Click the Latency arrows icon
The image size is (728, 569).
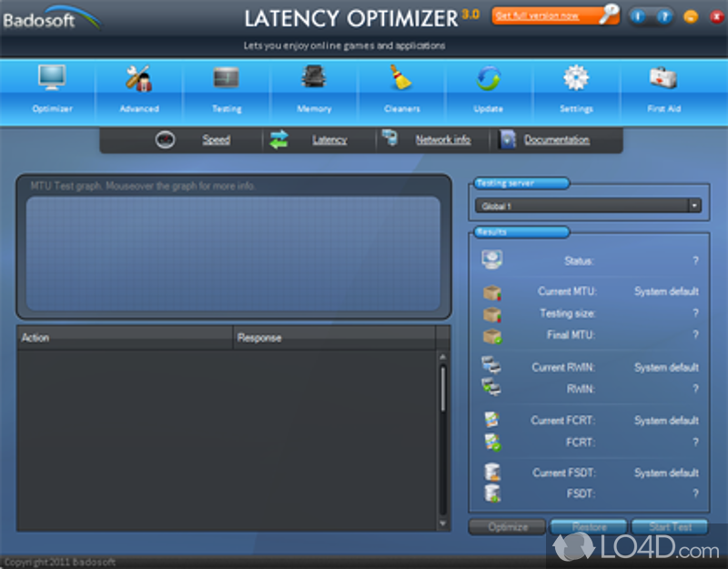click(x=278, y=139)
